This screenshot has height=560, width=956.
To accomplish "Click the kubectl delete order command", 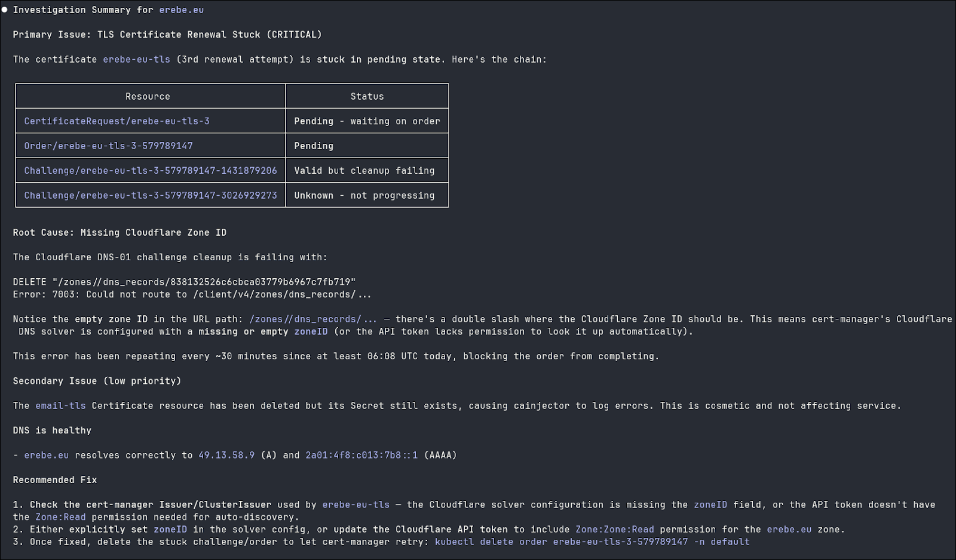I will tap(592, 542).
